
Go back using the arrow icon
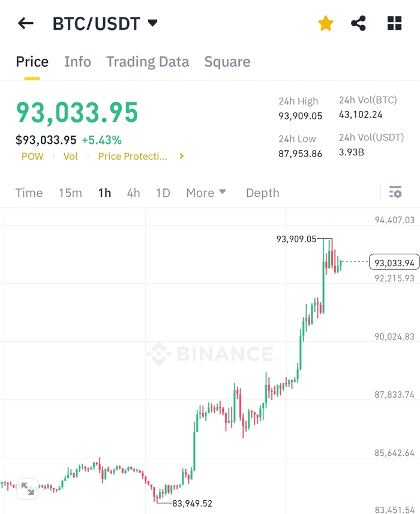26,23
